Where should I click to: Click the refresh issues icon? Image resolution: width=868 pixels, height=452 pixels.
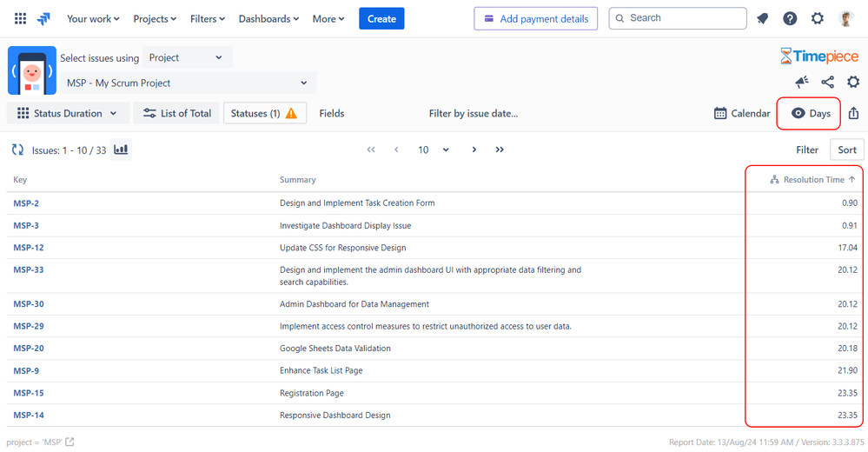17,150
